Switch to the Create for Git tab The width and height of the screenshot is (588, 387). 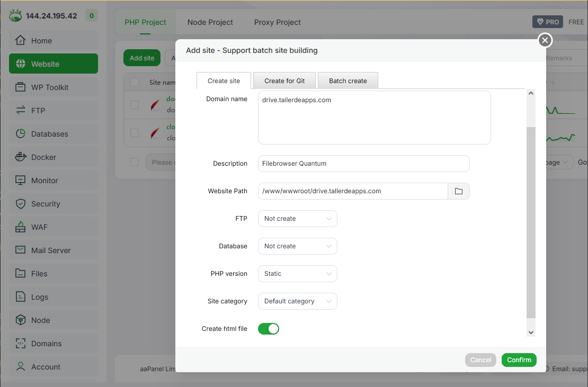(284, 81)
